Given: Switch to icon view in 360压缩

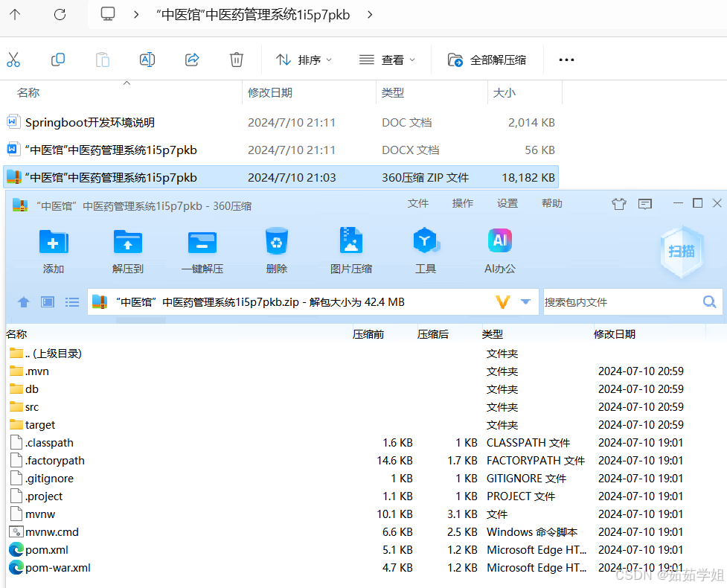Looking at the screenshot, I should click(48, 302).
